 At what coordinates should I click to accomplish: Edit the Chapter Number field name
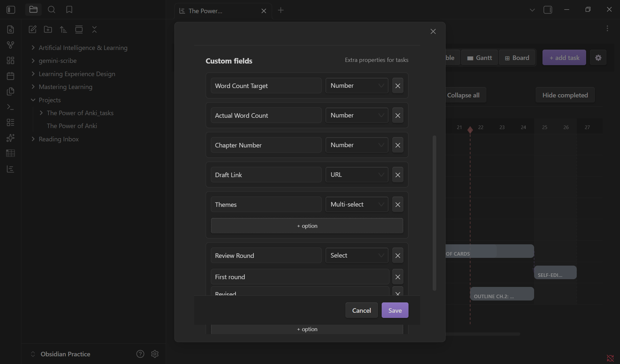click(266, 145)
